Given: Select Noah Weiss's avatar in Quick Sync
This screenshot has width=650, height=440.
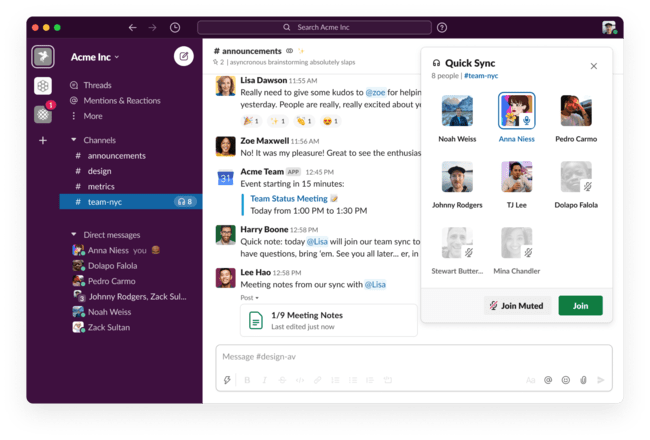Looking at the screenshot, I should click(457, 111).
